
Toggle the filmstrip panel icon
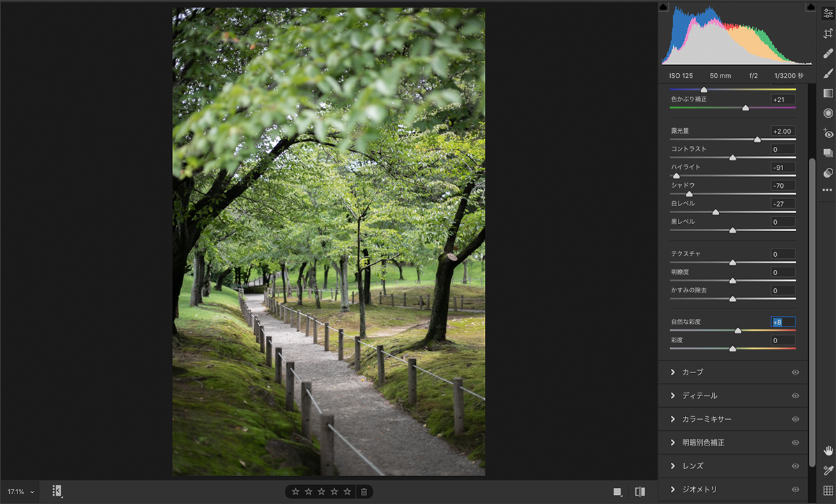tap(57, 491)
